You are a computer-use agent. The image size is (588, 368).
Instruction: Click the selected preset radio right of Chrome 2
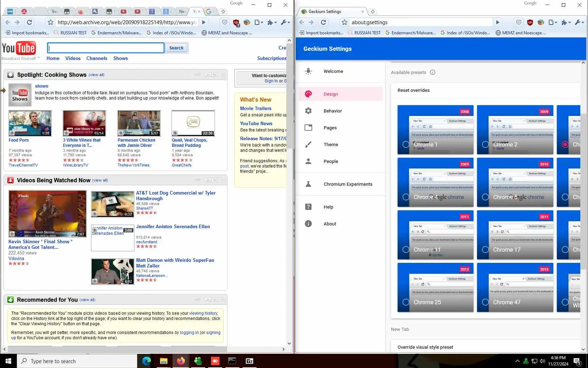coord(565,144)
